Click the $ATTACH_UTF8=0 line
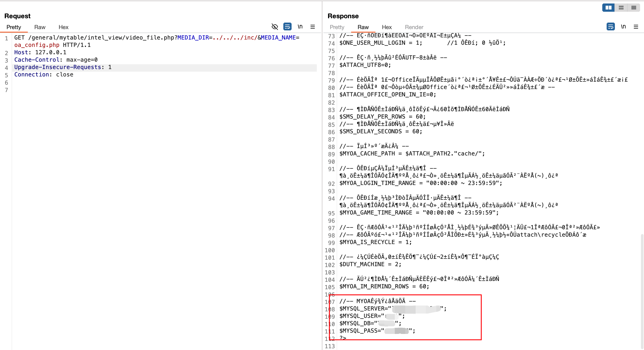The width and height of the screenshot is (644, 350). point(365,65)
